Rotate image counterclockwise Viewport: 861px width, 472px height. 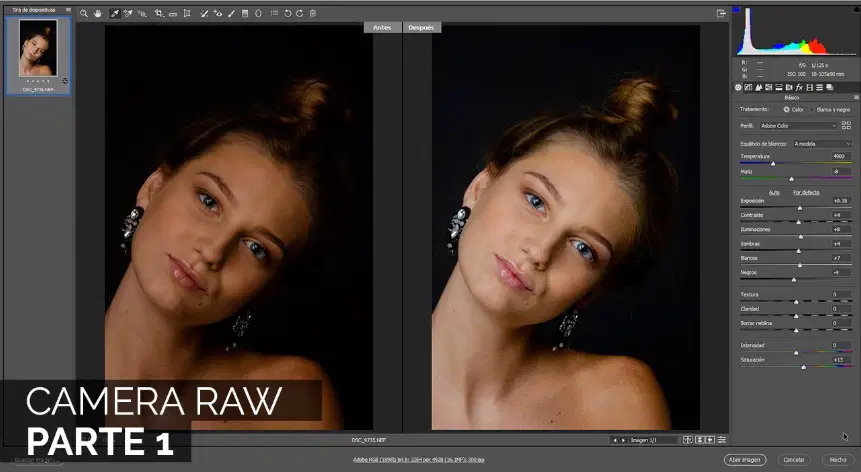287,13
